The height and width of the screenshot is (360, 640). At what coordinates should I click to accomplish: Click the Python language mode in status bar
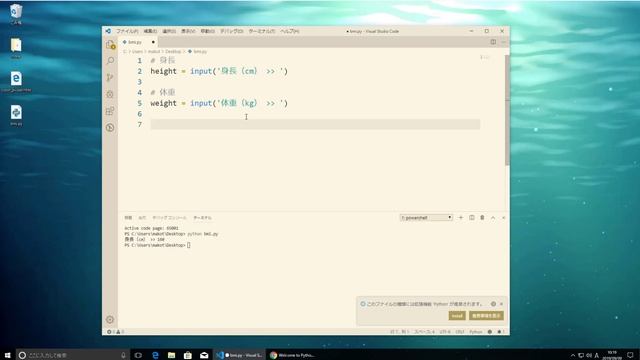coord(476,332)
